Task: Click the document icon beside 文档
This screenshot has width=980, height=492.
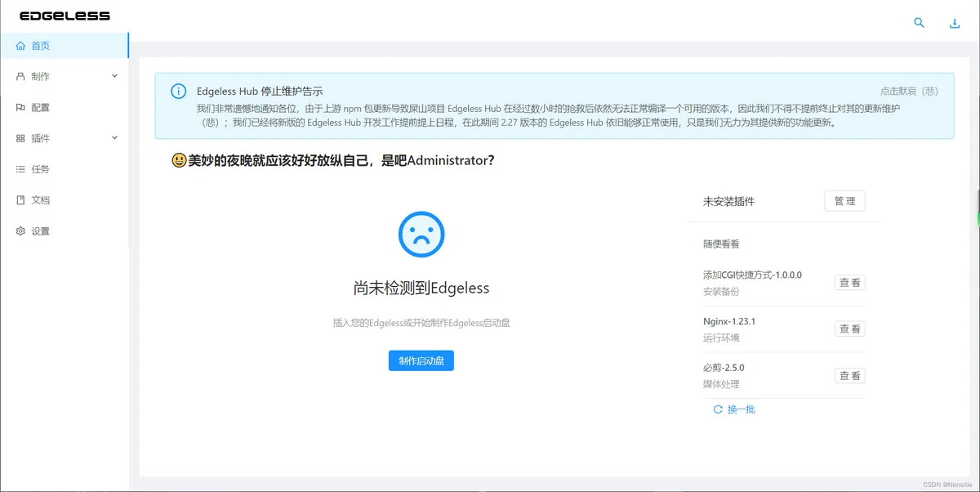Action: 20,200
